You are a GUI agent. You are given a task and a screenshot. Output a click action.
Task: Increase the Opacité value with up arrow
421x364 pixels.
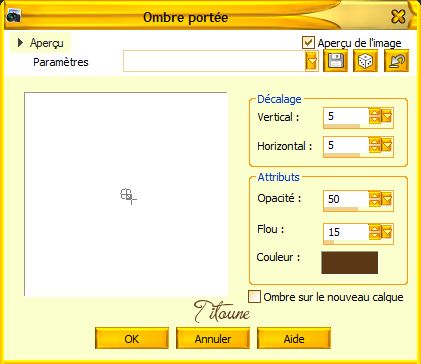tap(375, 196)
